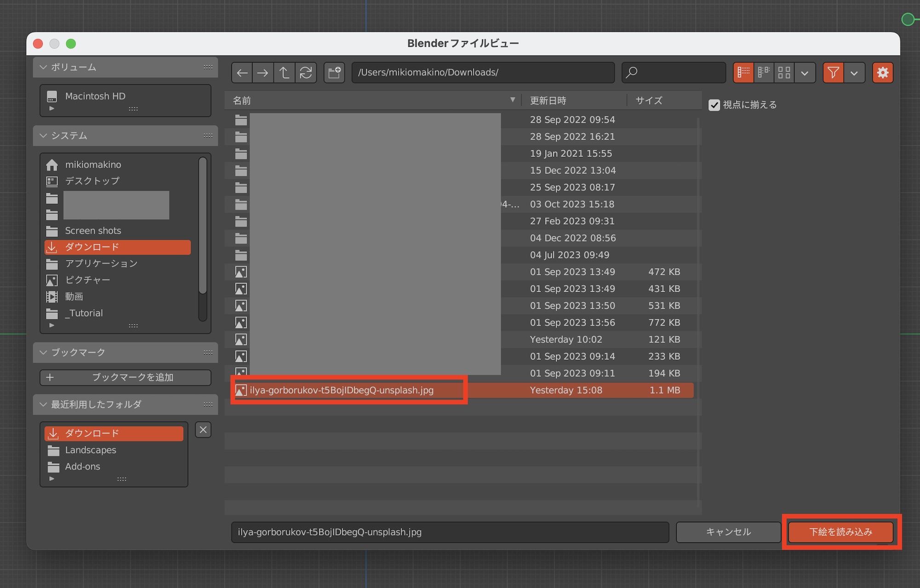920x588 pixels.
Task: Switch to vertical list display mode
Action: (743, 73)
